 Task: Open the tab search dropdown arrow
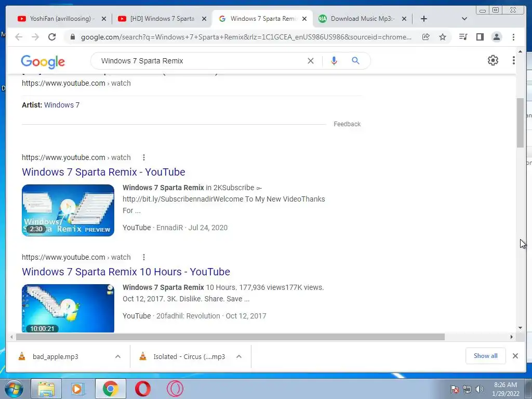464,19
